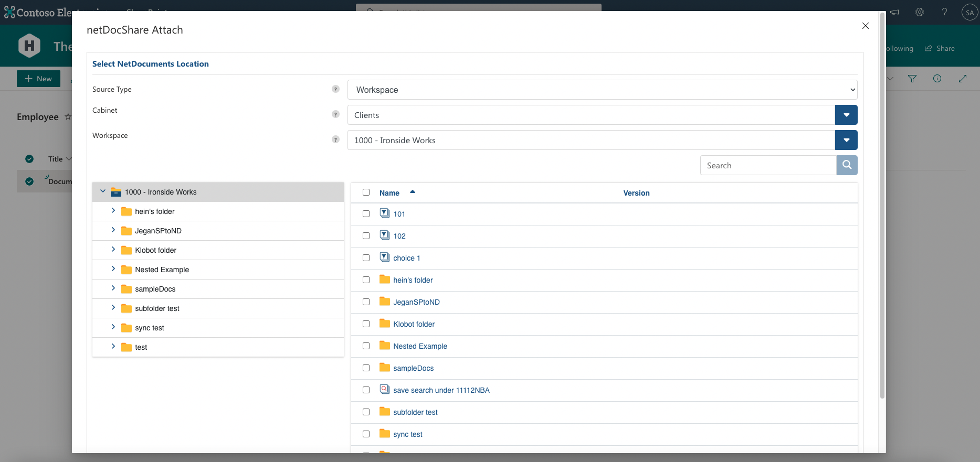The image size is (980, 462).
Task: Click document icon beside 101
Action: 385,213
